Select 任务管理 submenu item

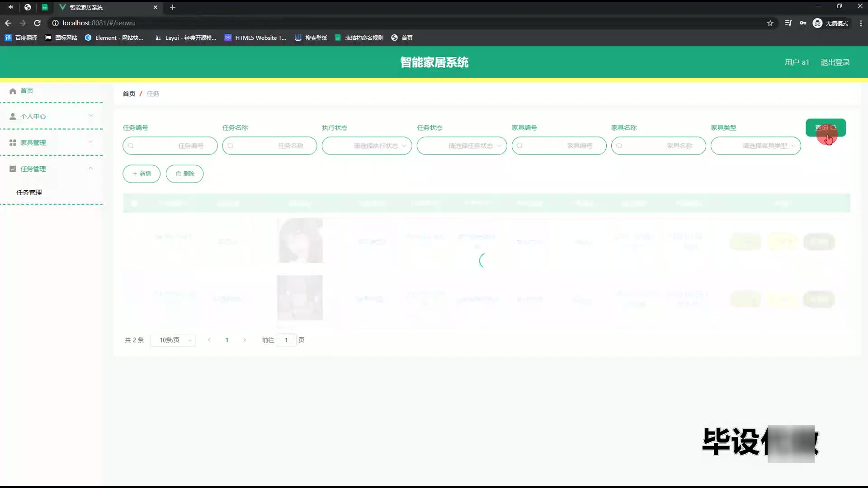click(29, 192)
